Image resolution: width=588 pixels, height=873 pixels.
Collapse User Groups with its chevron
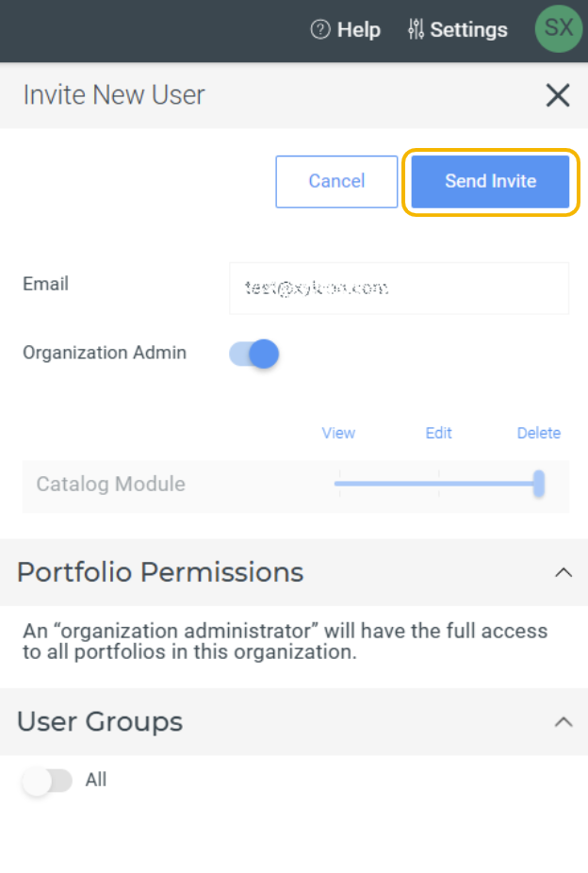click(x=563, y=722)
